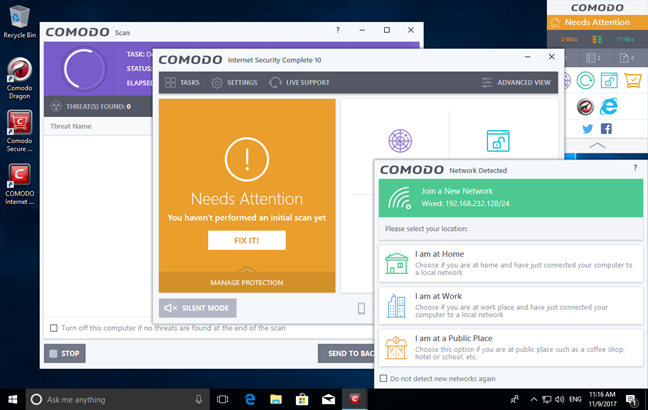Click the widget's green update icon
The height and width of the screenshot is (410, 648).
586,80
